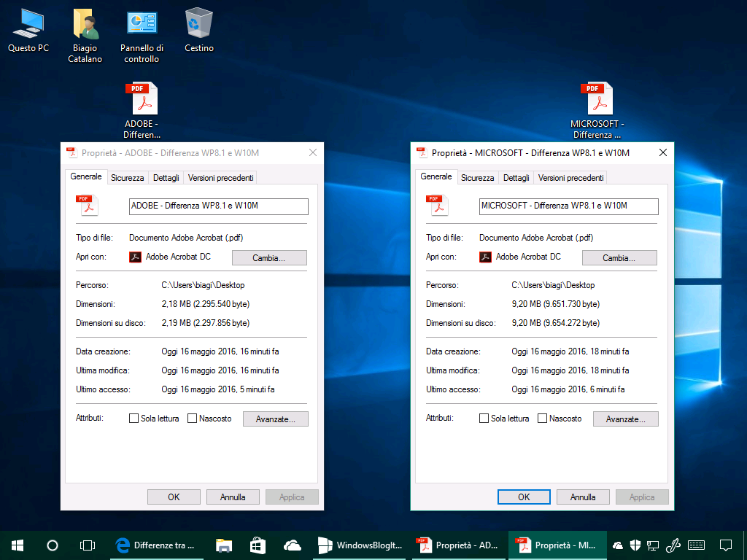This screenshot has height=560, width=747.
Task: Click the ADOBE file name field
Action: [x=219, y=206]
